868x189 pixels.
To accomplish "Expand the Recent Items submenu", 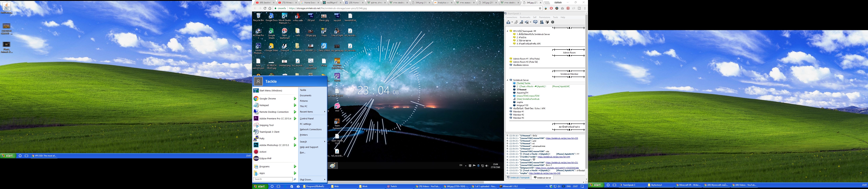I will [312, 112].
